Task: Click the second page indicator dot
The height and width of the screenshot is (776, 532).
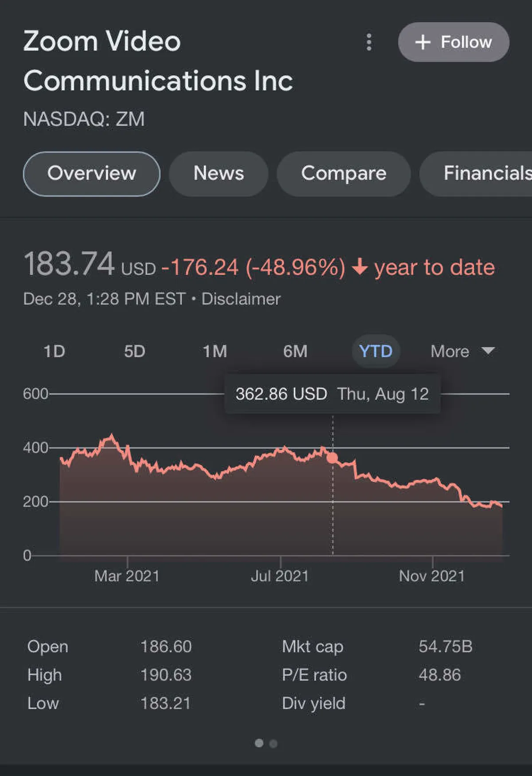Action: click(273, 744)
